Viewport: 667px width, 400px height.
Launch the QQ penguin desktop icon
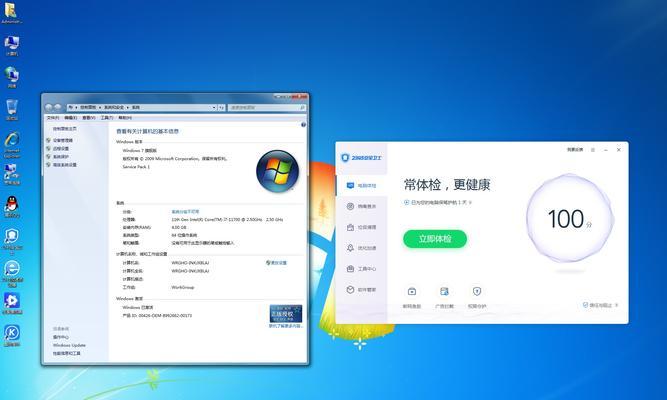(11, 204)
